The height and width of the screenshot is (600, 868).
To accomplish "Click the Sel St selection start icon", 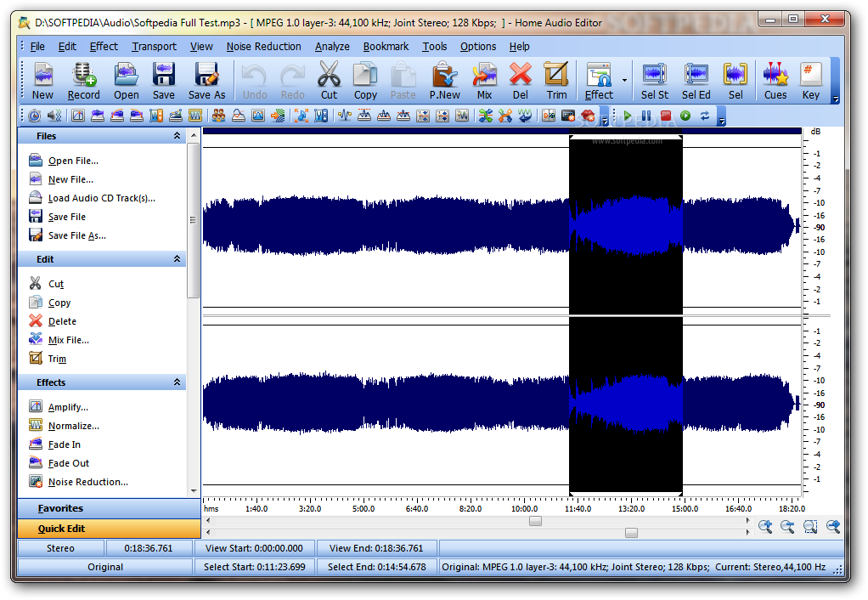I will tap(654, 81).
